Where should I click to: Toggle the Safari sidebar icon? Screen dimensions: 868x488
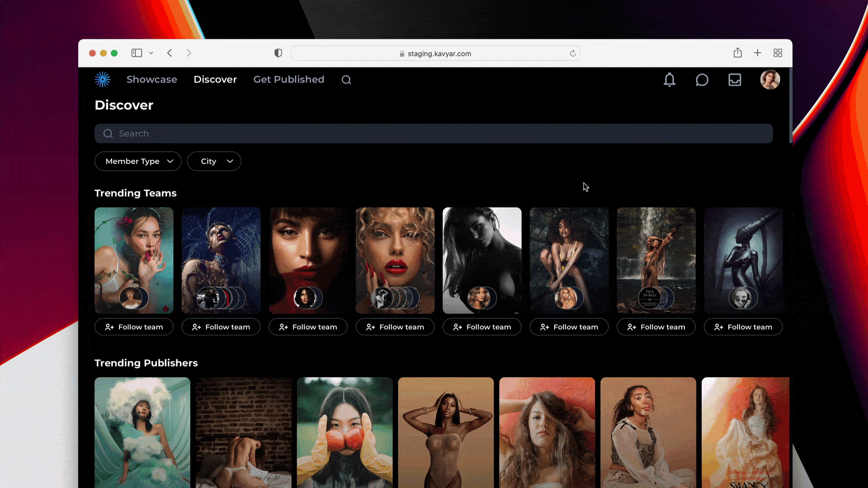[137, 53]
